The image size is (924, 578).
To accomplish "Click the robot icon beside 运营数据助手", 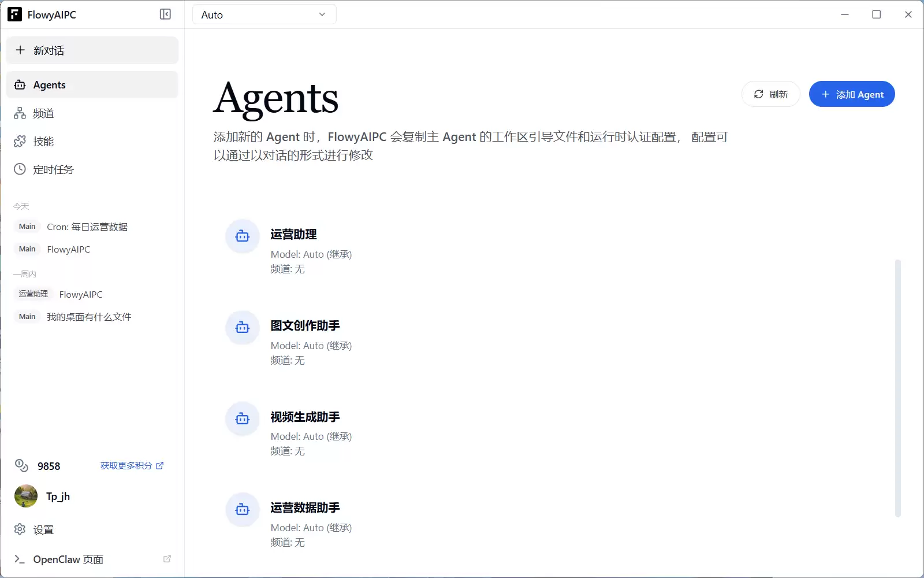I will pos(243,509).
